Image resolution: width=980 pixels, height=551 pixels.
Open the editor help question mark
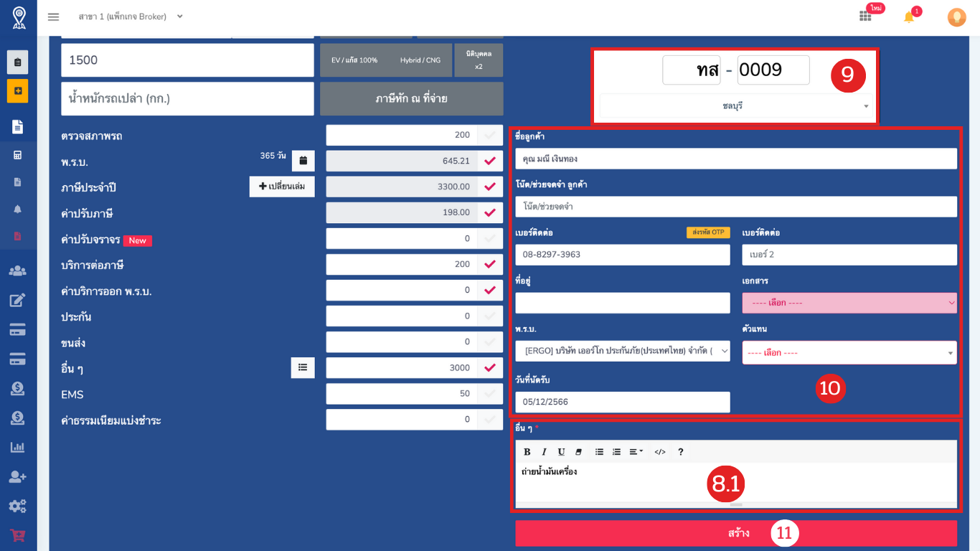(x=681, y=452)
